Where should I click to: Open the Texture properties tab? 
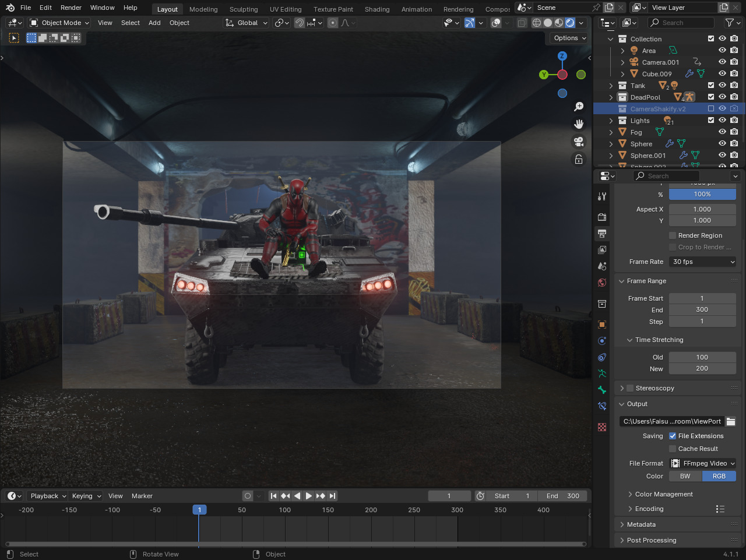pyautogui.click(x=602, y=427)
